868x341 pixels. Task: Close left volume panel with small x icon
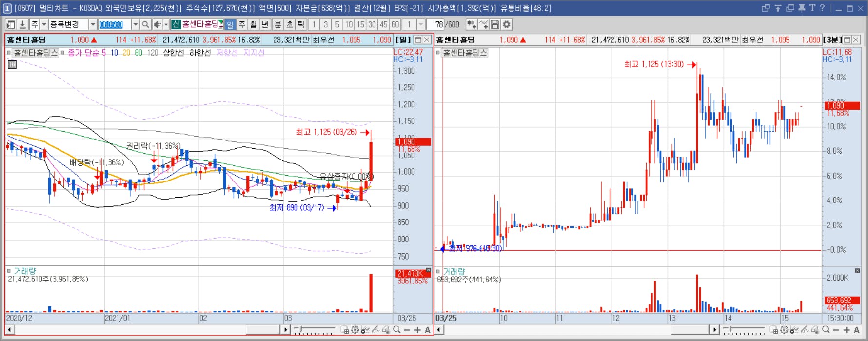coord(429,270)
